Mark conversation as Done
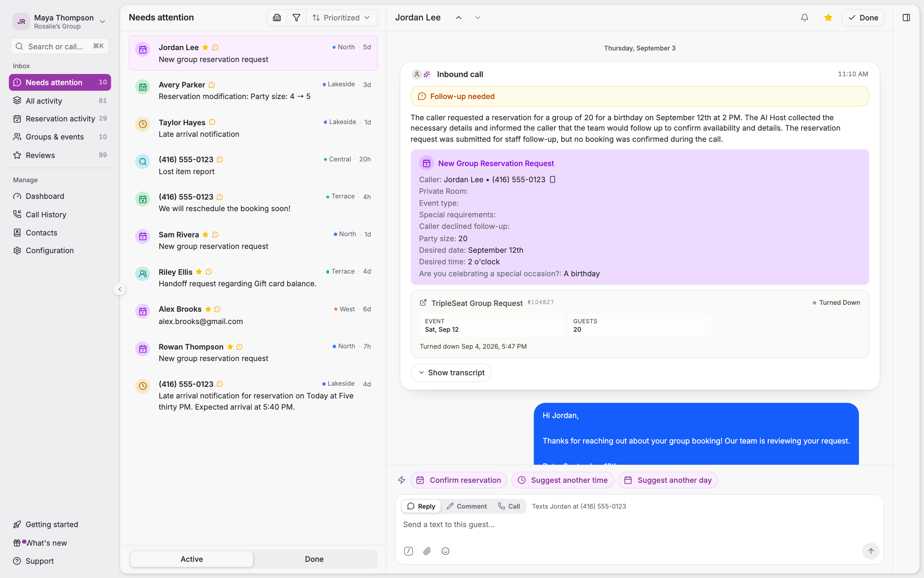Screen dimensions: 924x578 [863, 18]
